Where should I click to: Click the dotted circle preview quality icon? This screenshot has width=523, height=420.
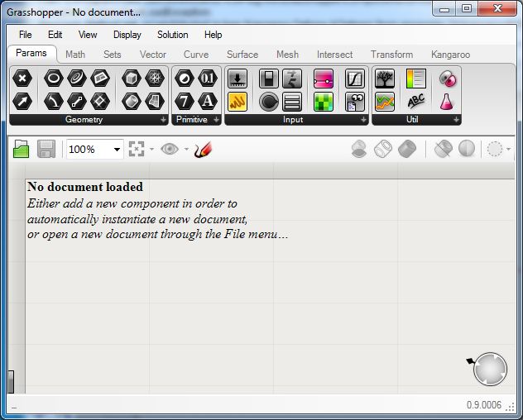(495, 149)
